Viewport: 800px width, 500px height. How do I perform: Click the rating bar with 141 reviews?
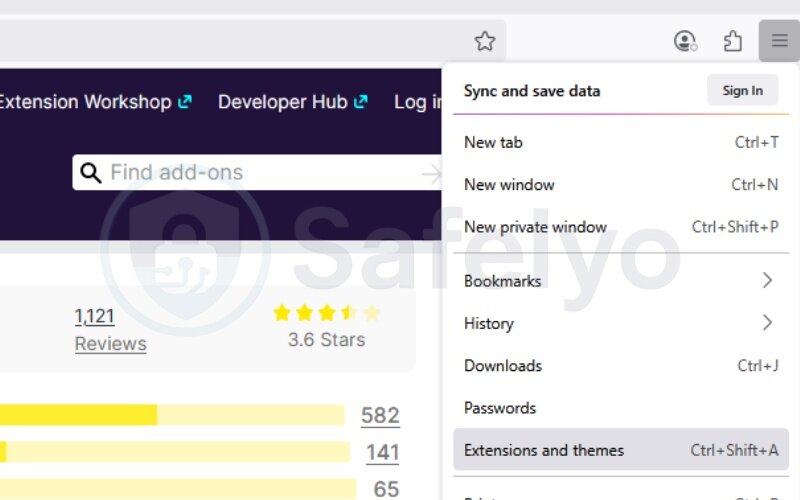[175, 452]
